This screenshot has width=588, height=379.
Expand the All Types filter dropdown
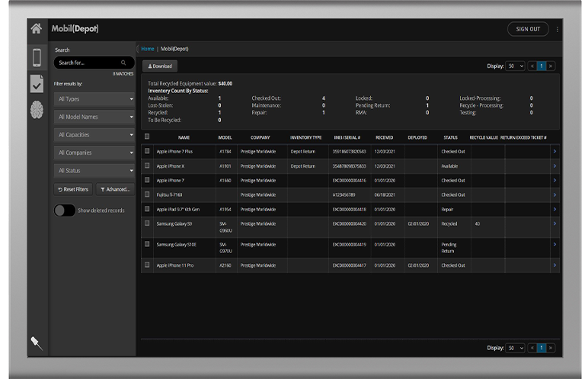pyautogui.click(x=94, y=99)
